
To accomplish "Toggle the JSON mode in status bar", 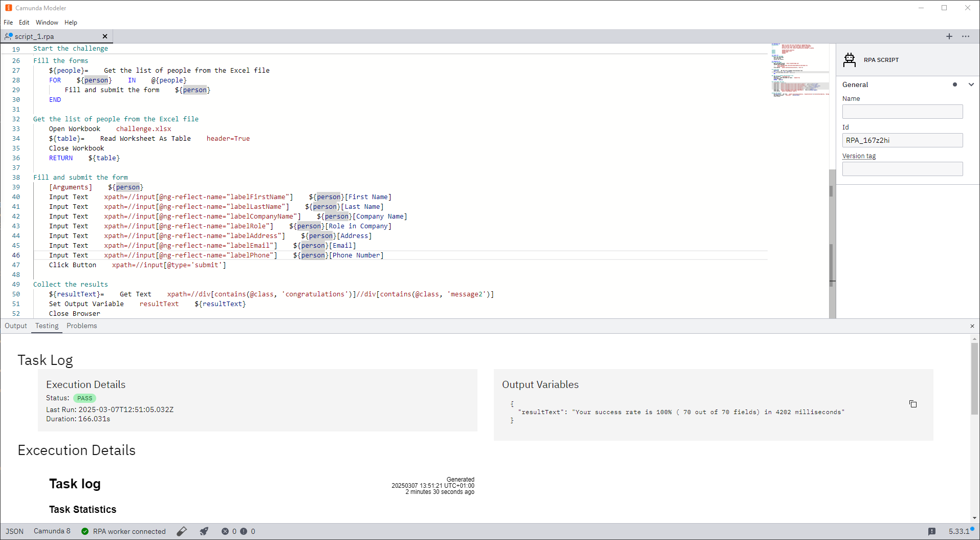I will point(14,531).
